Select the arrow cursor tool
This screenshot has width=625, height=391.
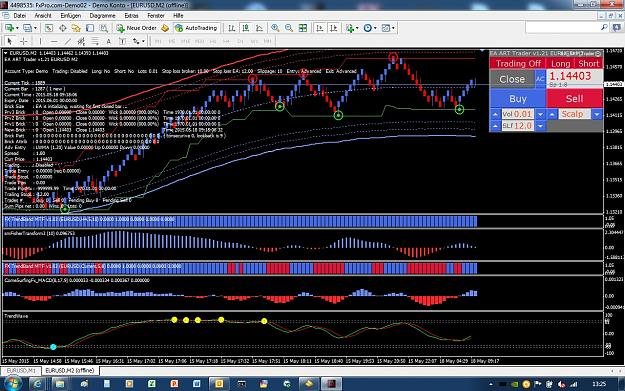10,41
